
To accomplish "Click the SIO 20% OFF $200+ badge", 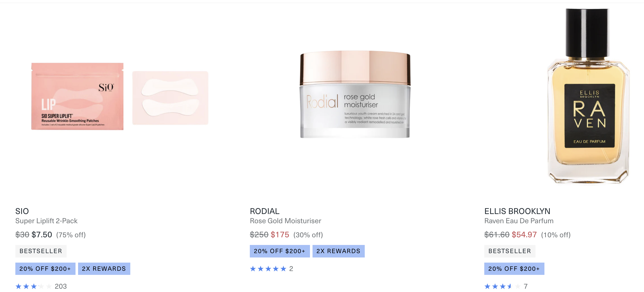I will (45, 269).
